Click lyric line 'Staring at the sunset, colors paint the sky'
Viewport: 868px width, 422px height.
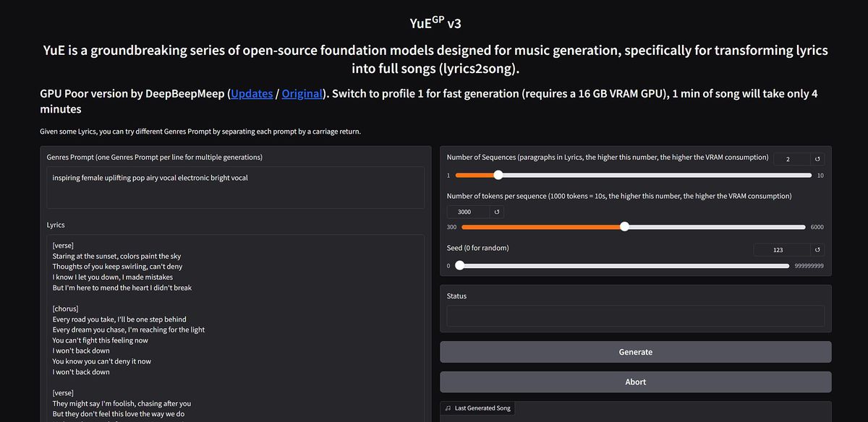coord(116,256)
